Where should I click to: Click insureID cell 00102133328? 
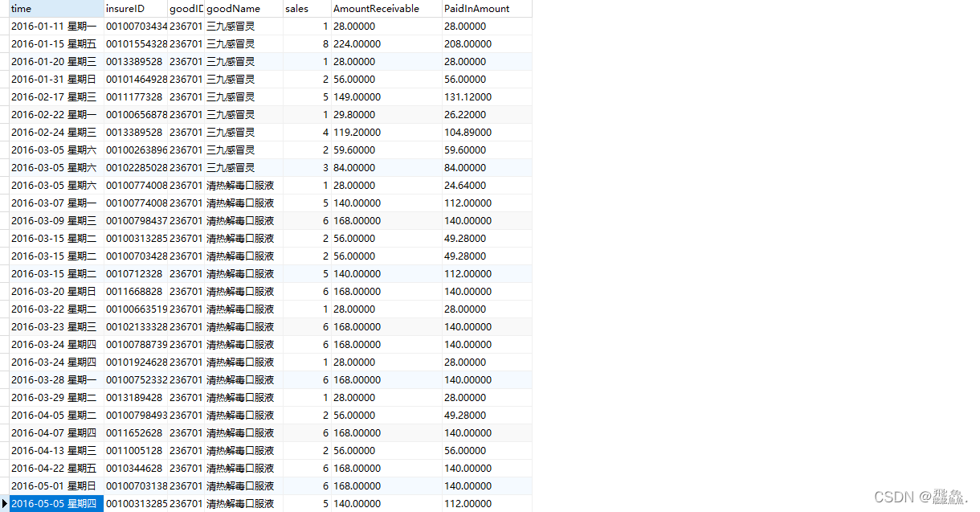tap(137, 327)
